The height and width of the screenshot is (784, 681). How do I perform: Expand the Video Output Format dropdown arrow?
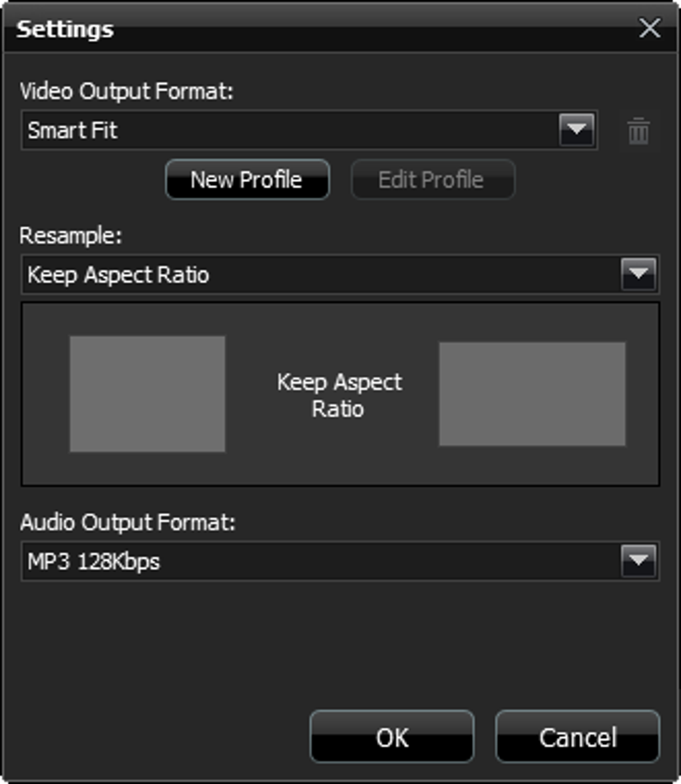pos(576,129)
